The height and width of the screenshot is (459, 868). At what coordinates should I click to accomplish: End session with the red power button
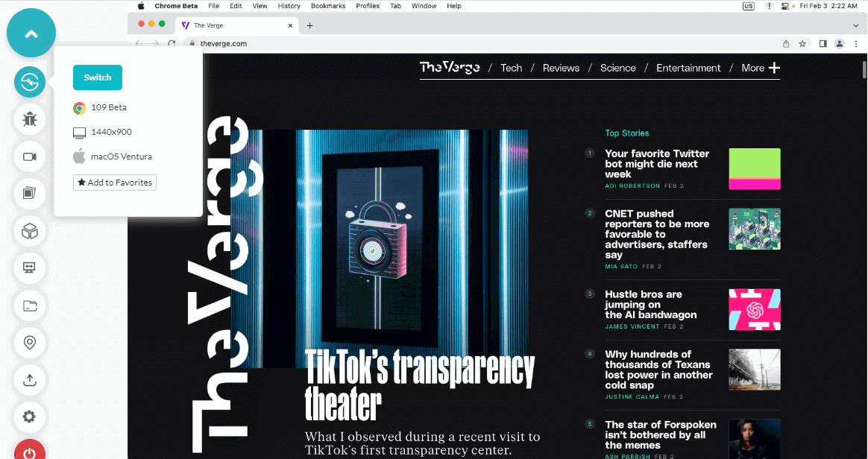click(30, 451)
